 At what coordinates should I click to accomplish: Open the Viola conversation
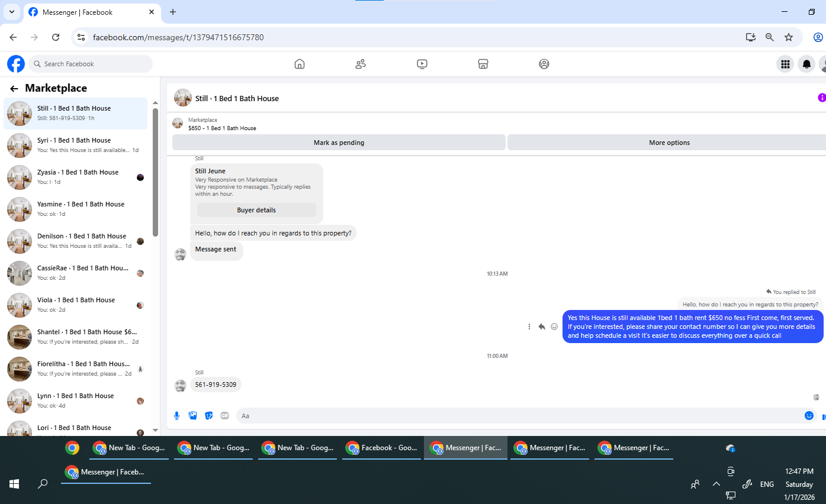point(76,305)
